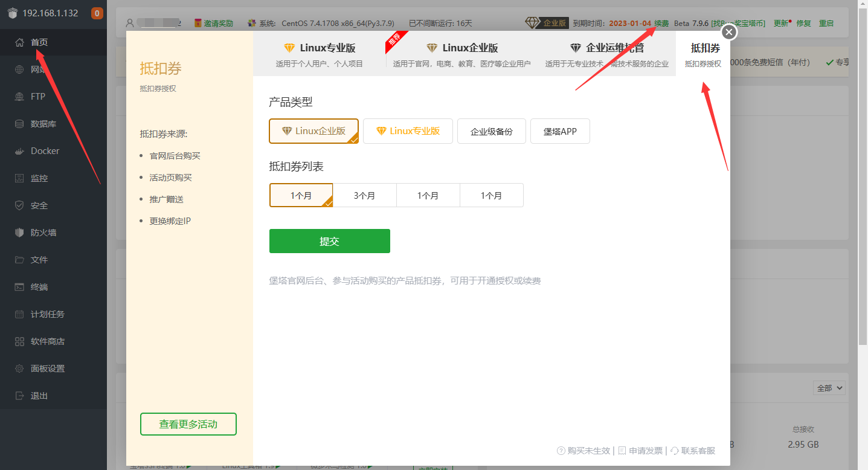The height and width of the screenshot is (470, 868).
Task: Click the 重启 link in top bar
Action: (x=826, y=23)
